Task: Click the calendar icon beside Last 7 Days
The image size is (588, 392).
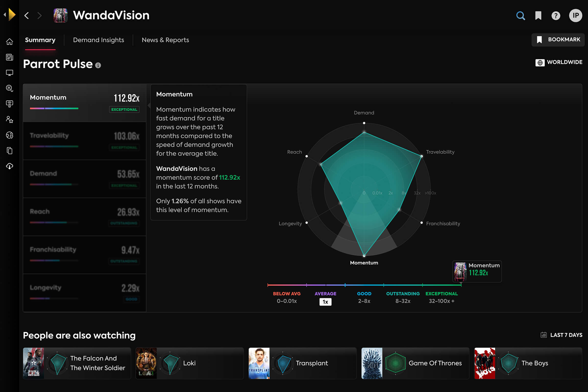Action: click(543, 335)
